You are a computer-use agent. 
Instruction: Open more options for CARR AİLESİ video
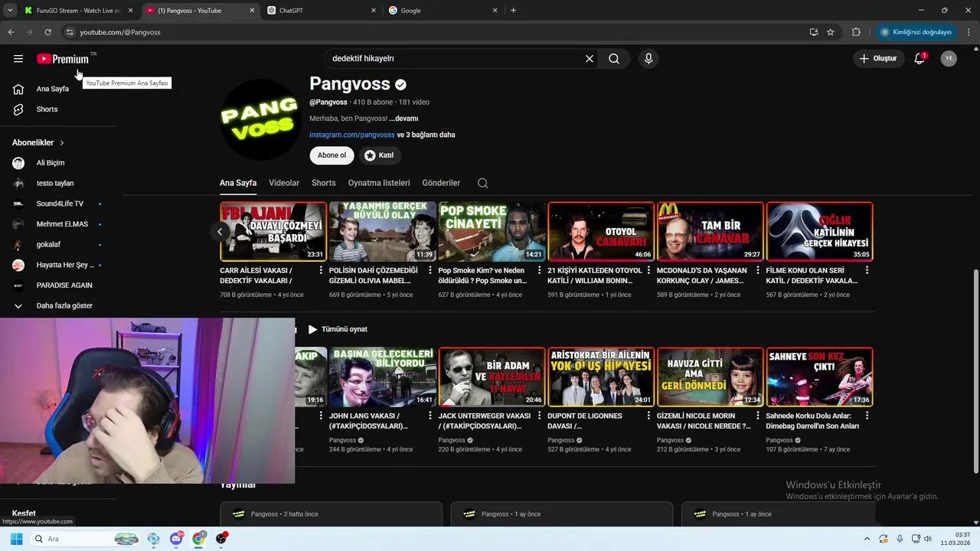pos(321,270)
